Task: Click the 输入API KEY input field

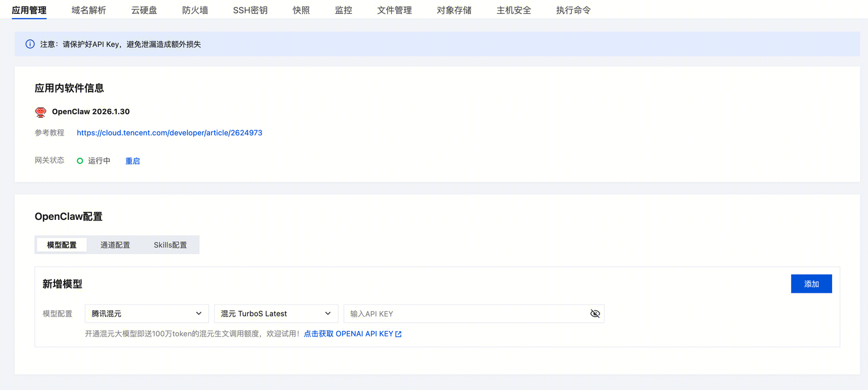Action: pyautogui.click(x=463, y=314)
